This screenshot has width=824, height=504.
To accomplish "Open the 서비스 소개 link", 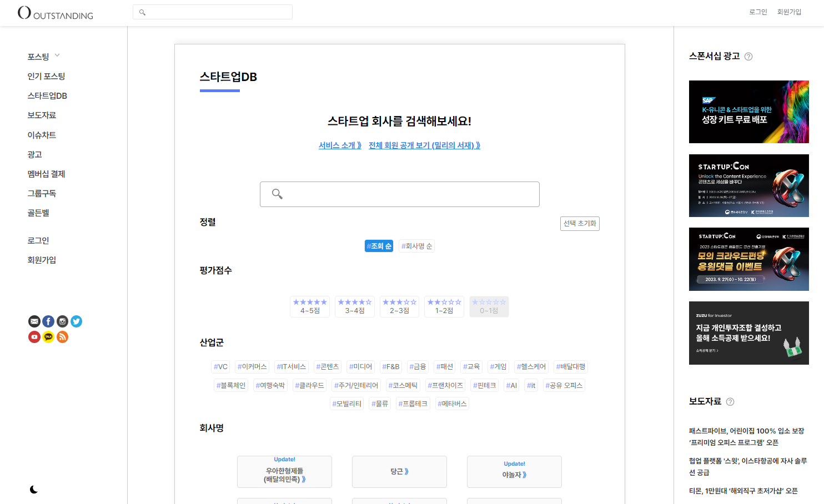I will [x=340, y=145].
